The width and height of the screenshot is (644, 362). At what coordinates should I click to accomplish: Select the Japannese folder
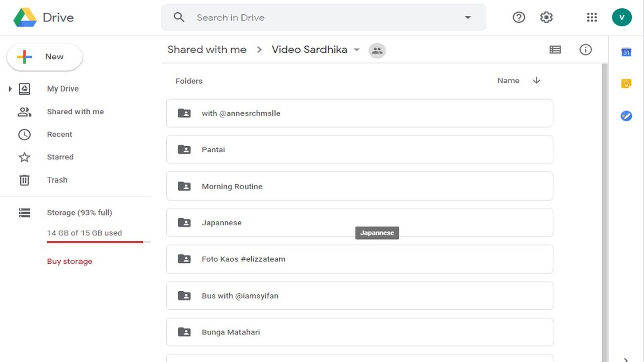360,223
